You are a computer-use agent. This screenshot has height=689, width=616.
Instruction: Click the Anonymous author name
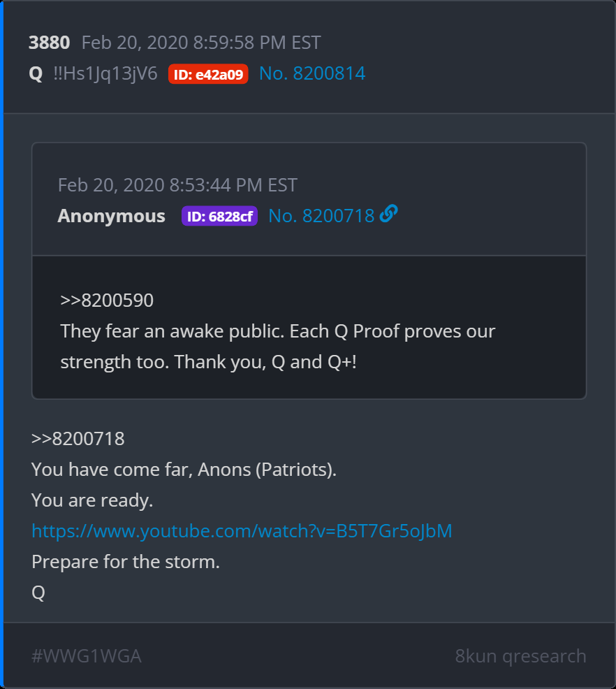(x=112, y=216)
